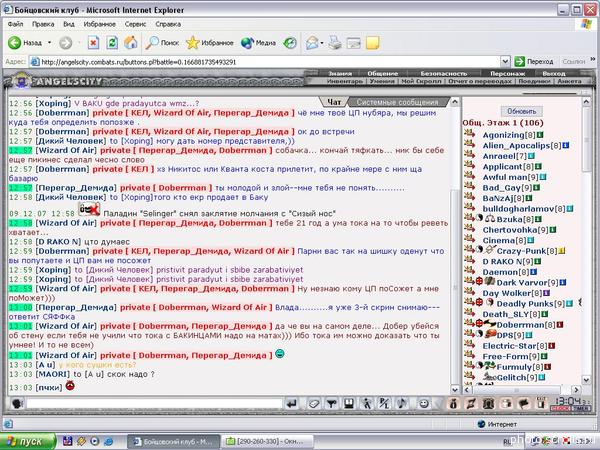Click private-message icon left of Doberman[8]

click(x=469, y=324)
